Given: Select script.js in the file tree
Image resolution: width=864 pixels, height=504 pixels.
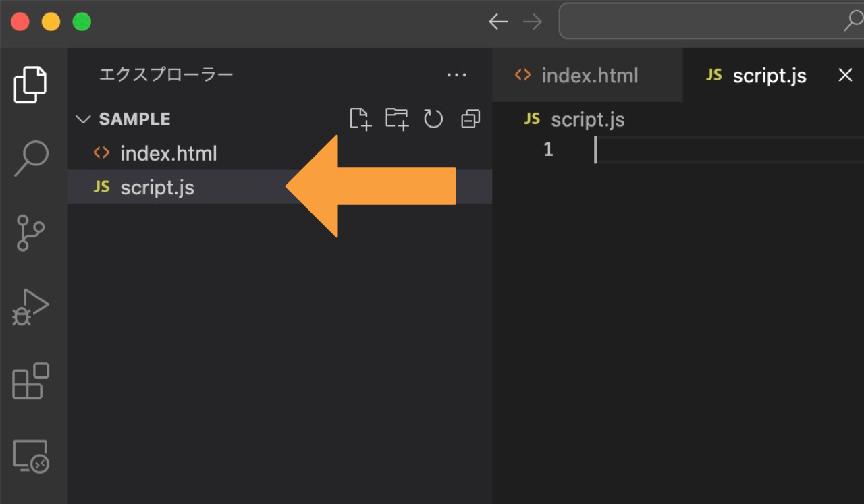Looking at the screenshot, I should point(280,187).
